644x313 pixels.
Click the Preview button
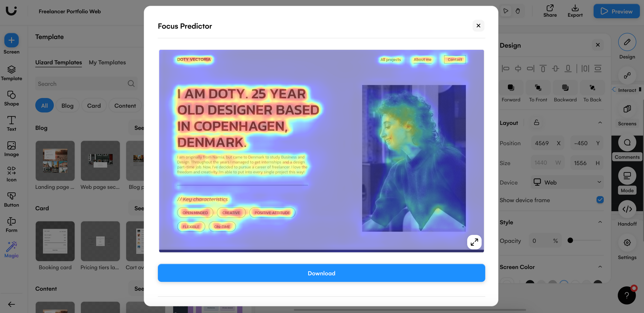616,11
